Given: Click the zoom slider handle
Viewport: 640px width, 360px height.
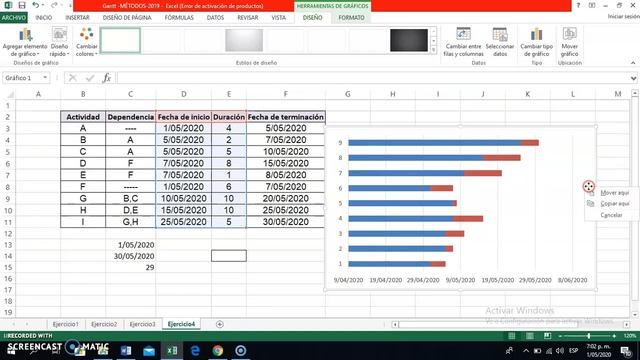Looking at the screenshot, I should click(588, 336).
